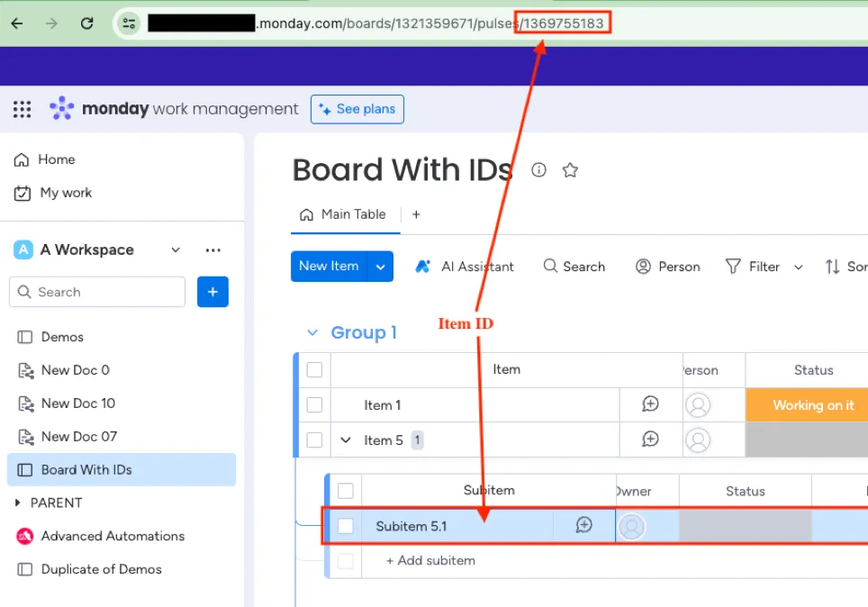Screen dimensions: 868x607
Task: Click the Sort toolbar item
Action: pos(845,267)
